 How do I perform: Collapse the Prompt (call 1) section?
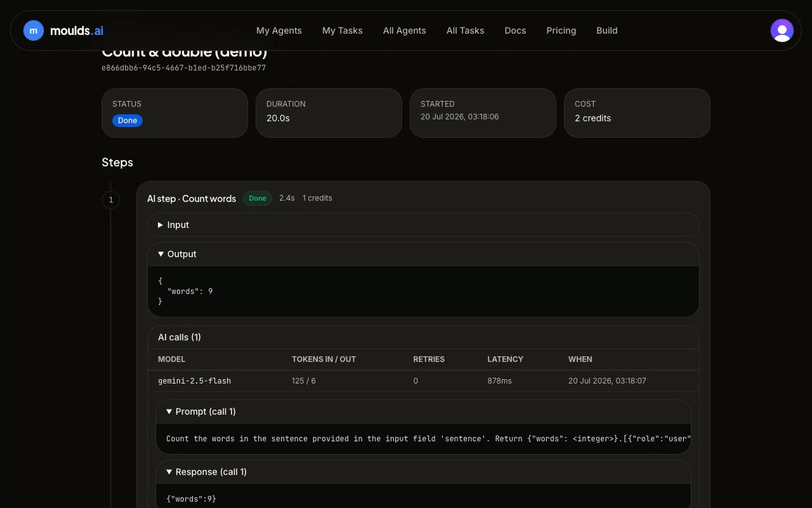(423, 411)
